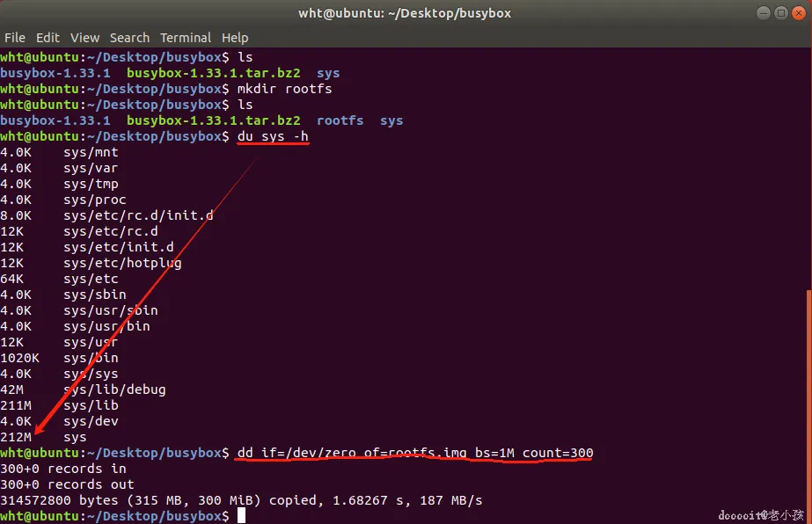The image size is (812, 524).
Task: Click the 'sys/tmp' line
Action: pyautogui.click(x=59, y=184)
